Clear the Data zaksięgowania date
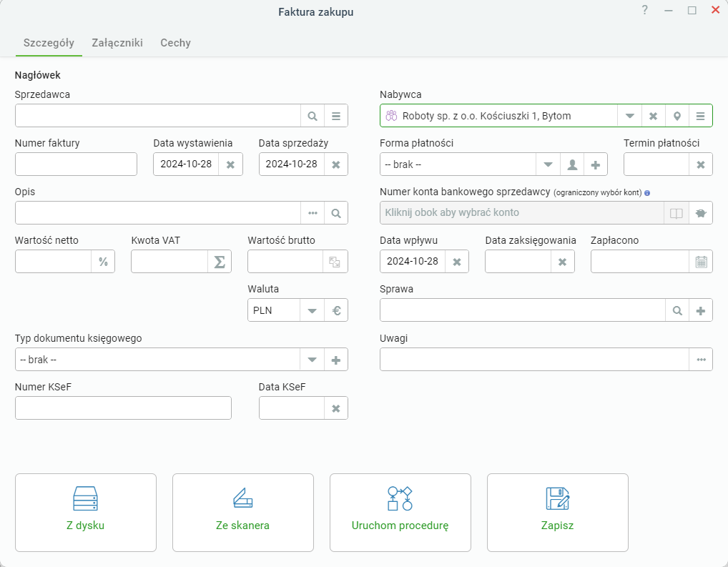The height and width of the screenshot is (567, 728). click(562, 262)
